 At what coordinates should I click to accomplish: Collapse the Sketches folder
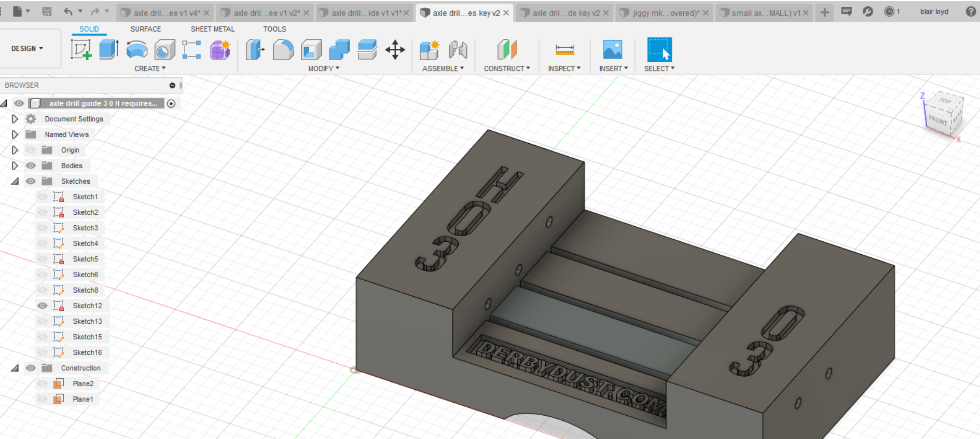click(x=15, y=181)
